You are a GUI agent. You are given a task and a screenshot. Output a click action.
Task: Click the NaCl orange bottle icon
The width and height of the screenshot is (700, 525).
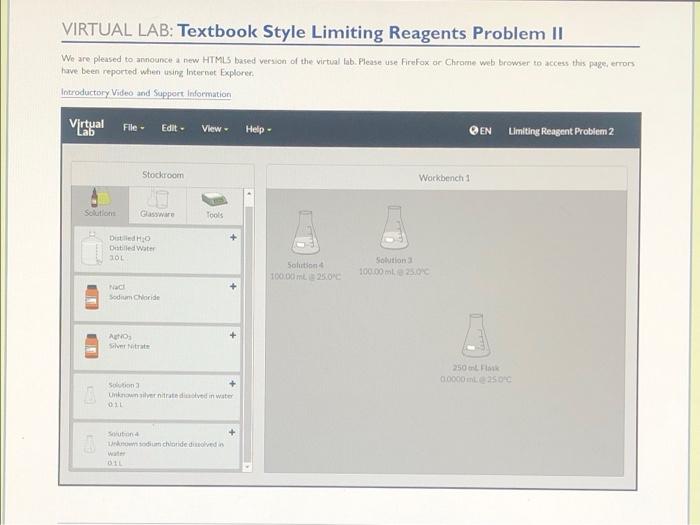92,297
